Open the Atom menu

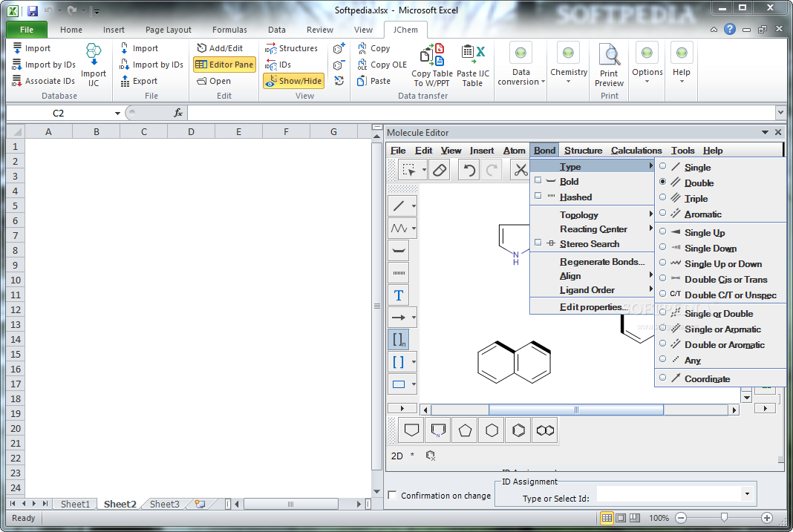click(x=515, y=151)
